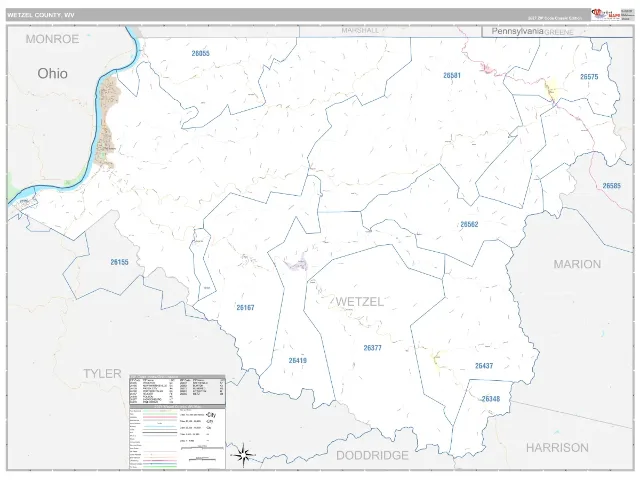Click the publisher logo in the header
Screen dimensions: 640x480
(606, 14)
